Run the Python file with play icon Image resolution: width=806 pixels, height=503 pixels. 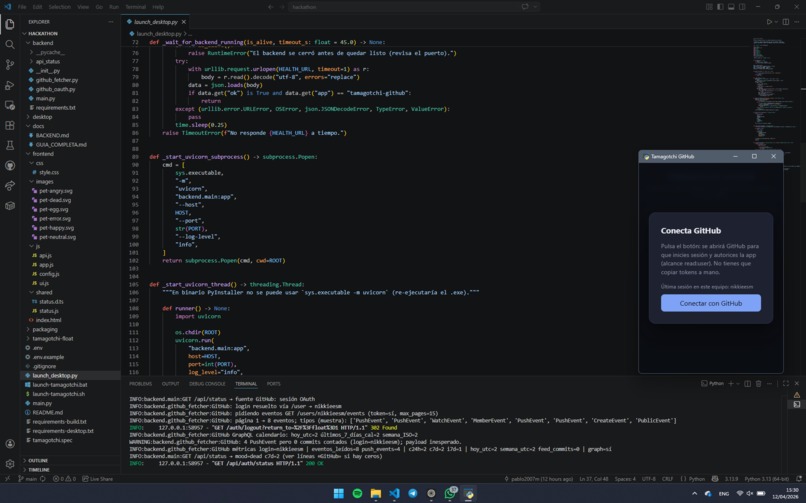769,22
